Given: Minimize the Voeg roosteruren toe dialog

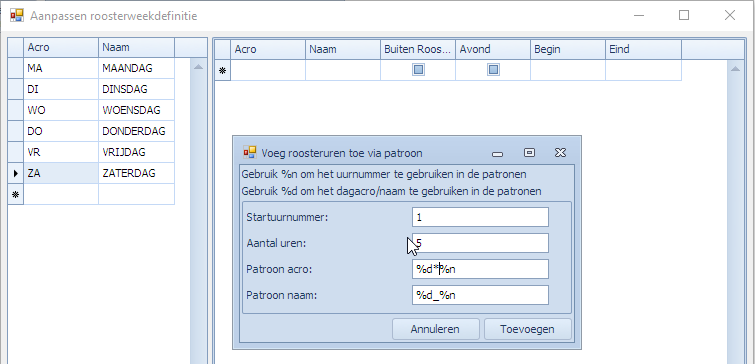Looking at the screenshot, I should [x=497, y=154].
